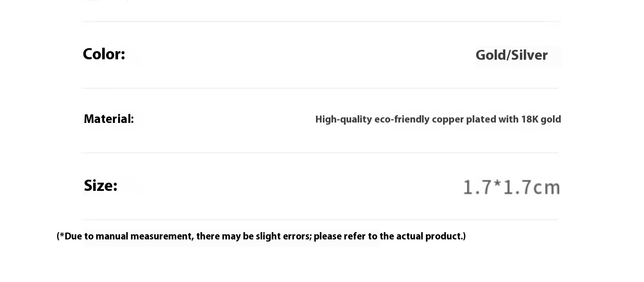Click the divider line above the Color row
644x282 pixels.
320,21
